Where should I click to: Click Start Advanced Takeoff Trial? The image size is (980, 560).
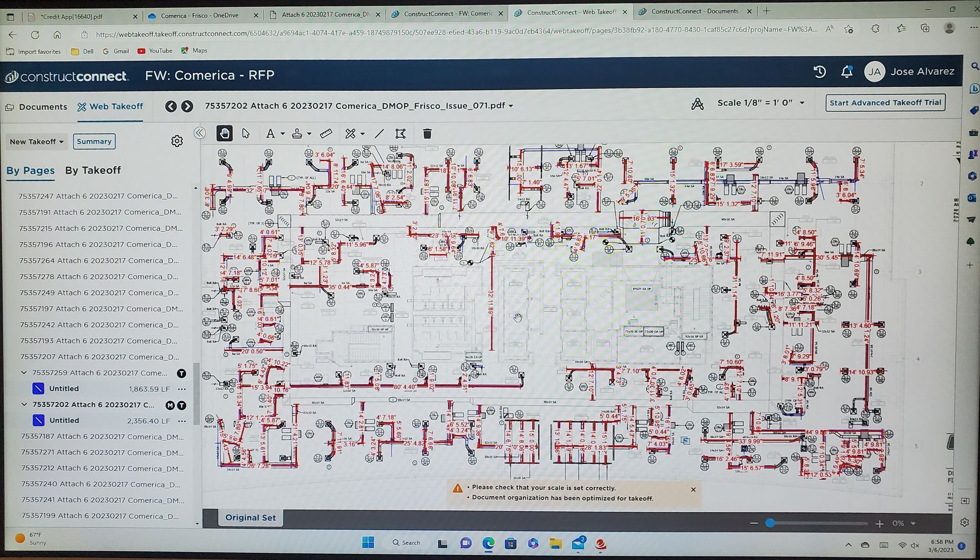click(886, 102)
